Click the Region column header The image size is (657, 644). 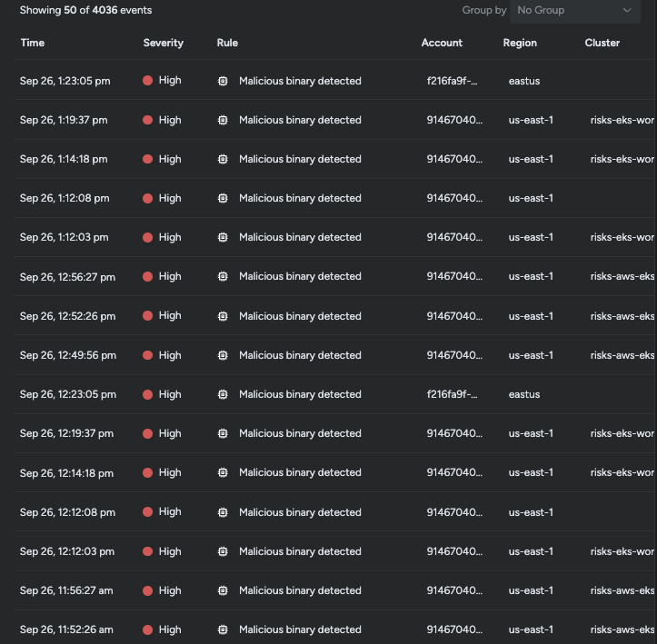pos(520,43)
